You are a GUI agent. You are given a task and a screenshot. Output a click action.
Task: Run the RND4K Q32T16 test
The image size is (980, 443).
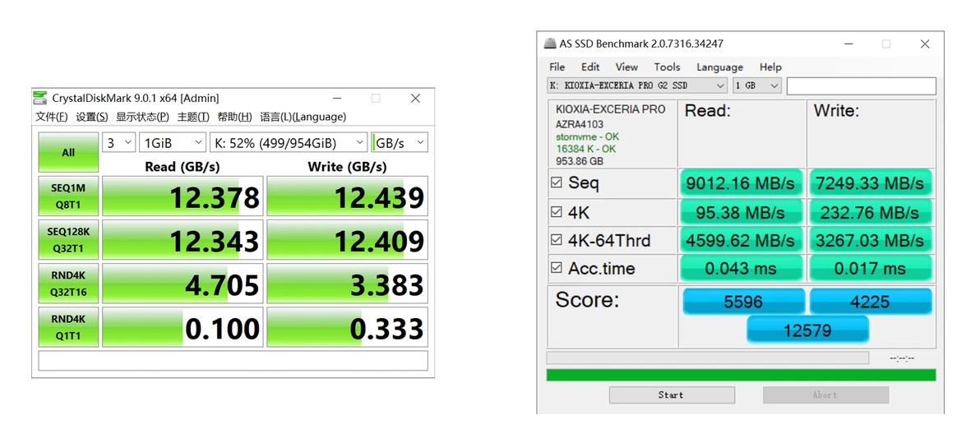coord(69,283)
